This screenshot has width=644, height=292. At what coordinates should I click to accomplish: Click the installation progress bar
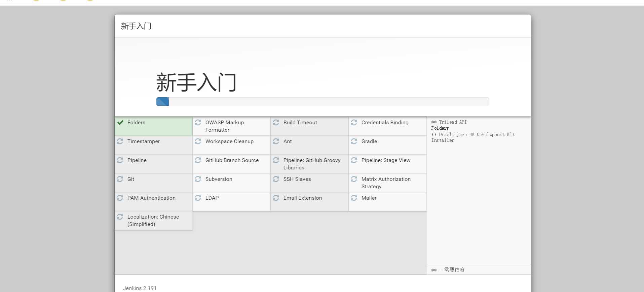(x=323, y=102)
